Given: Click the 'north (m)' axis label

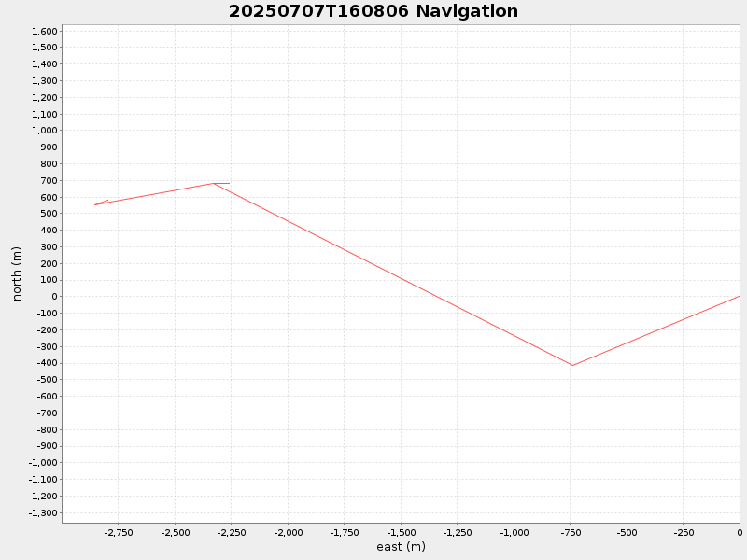Looking at the screenshot, I should 17,273.
